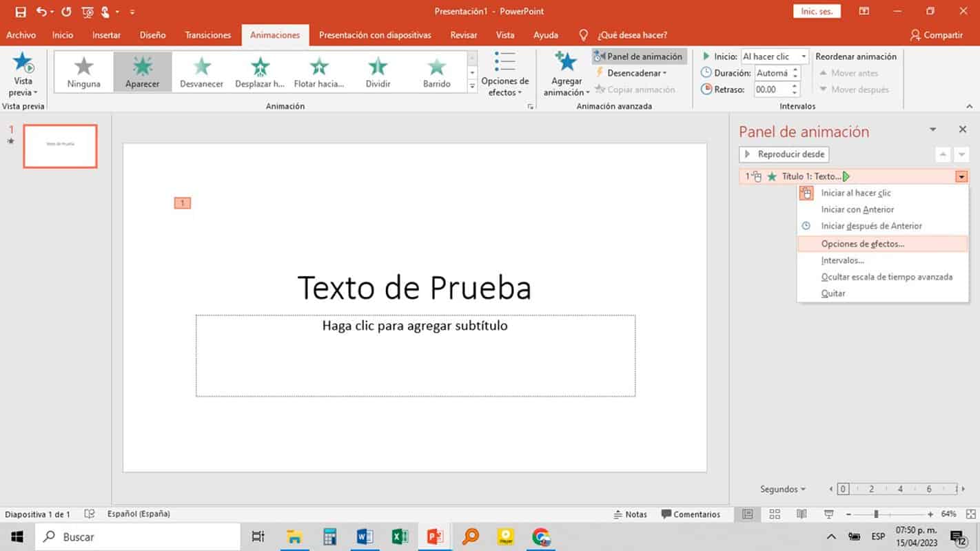Click the Duración input field
Screen dimensions: 980x551
coord(772,73)
